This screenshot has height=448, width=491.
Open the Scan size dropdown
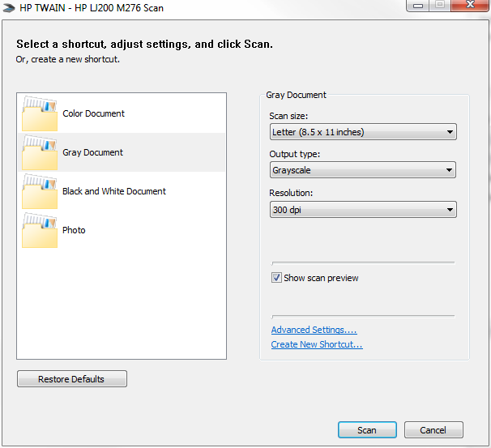(363, 132)
